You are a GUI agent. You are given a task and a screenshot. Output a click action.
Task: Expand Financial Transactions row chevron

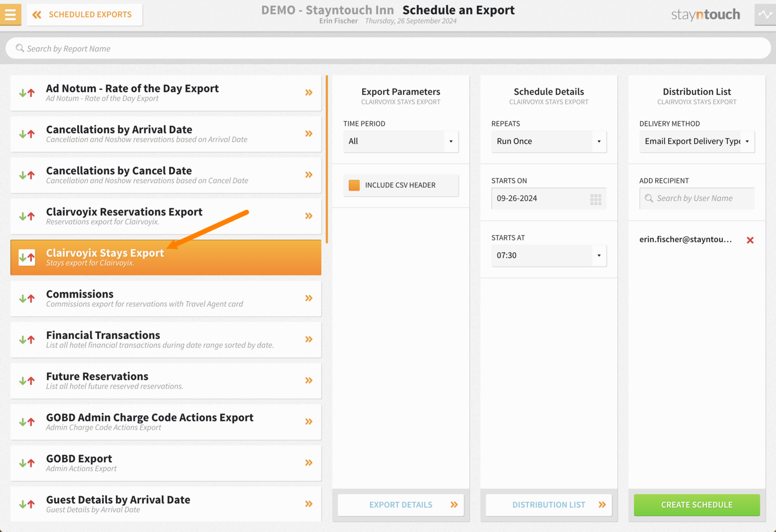(x=309, y=340)
